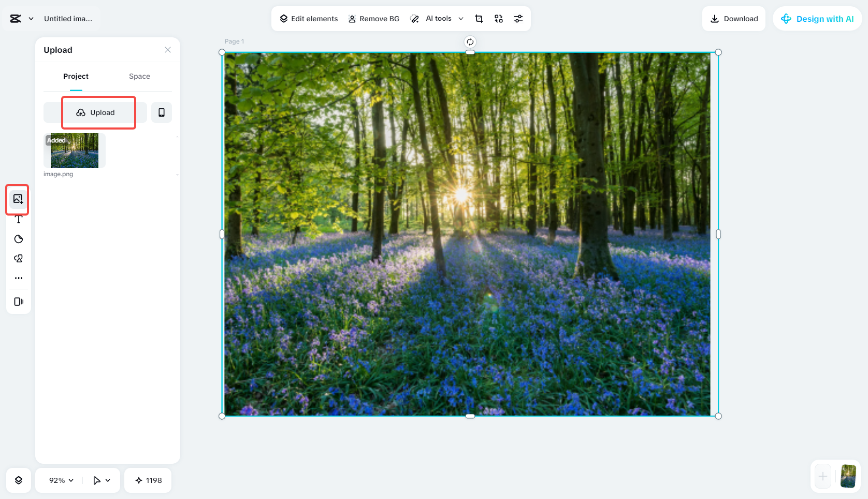Screen dimensions: 868x499
Task: Select the image.png forest thumbnail
Action: 75,150
